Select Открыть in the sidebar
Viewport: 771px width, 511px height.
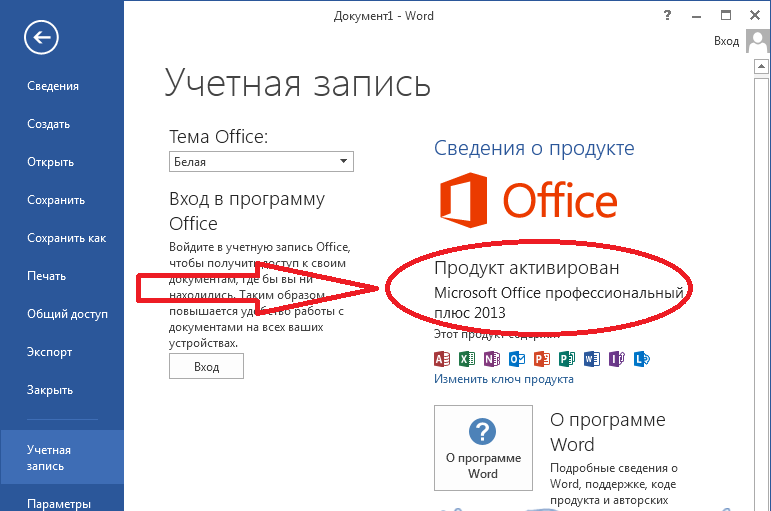coord(50,162)
